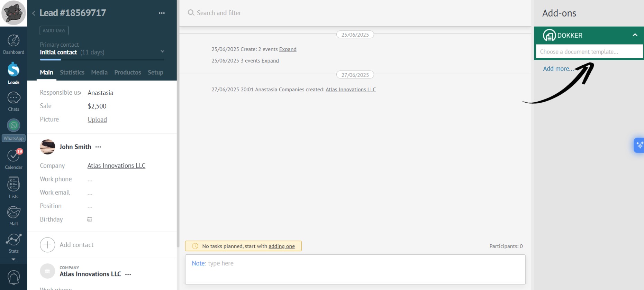Screen dimensions: 644x290
Task: Click the notifications bell icon
Action: 13,277
